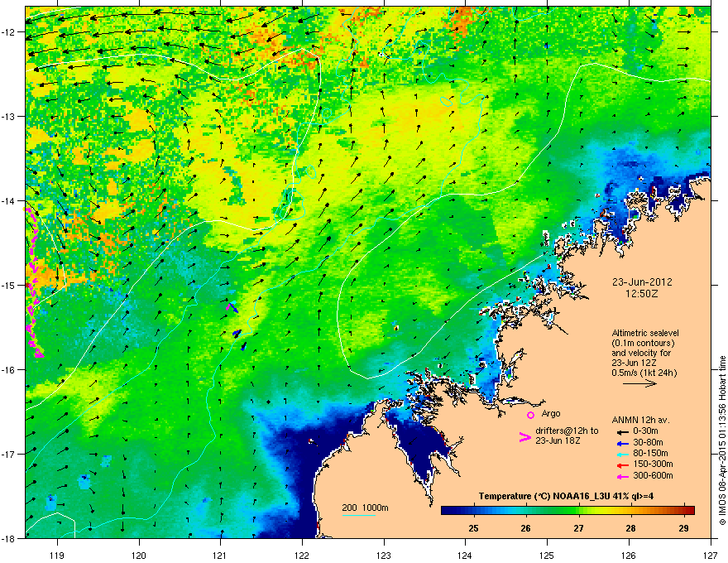Click the longitude axis label '121'
This screenshot has width=728, height=563.
point(221,555)
